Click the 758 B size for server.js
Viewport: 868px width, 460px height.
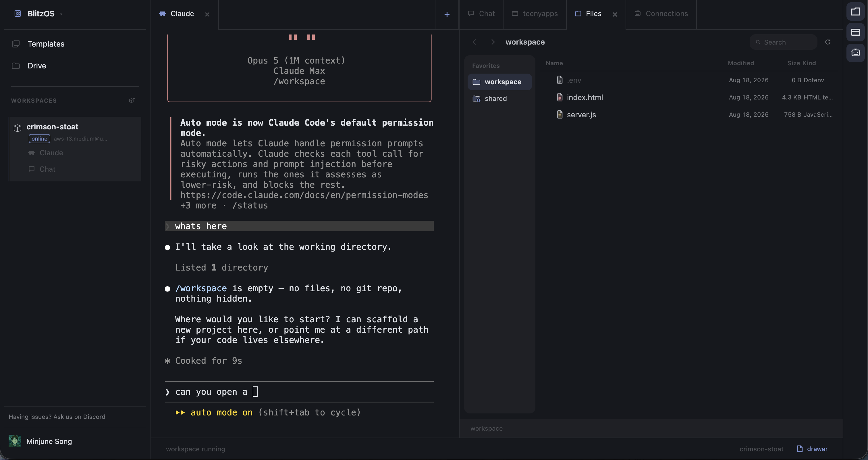pos(792,115)
